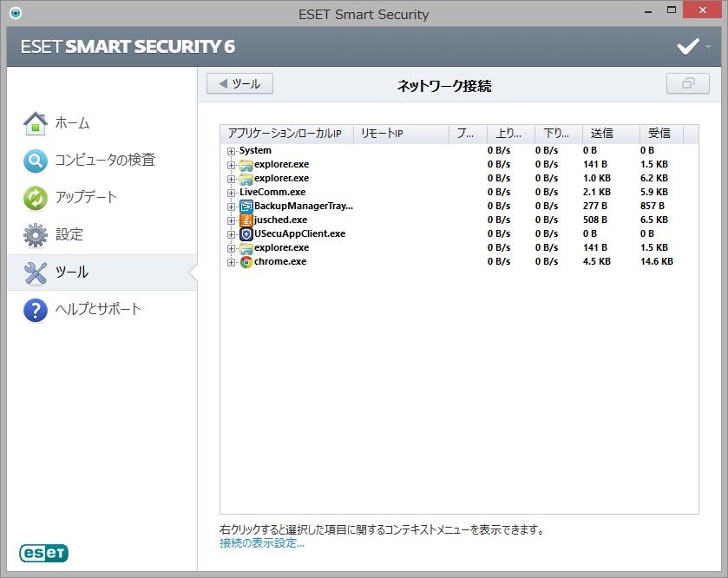The image size is (728, 578).
Task: Sort by 上り... column header
Action: pos(511,134)
